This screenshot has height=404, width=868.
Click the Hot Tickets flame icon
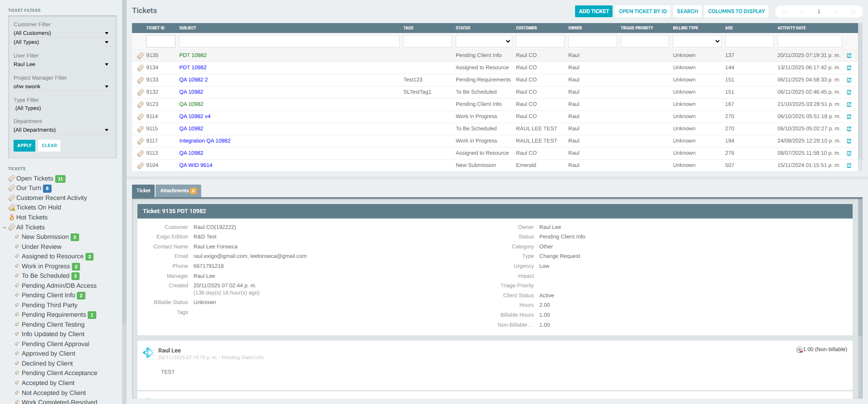(x=12, y=217)
